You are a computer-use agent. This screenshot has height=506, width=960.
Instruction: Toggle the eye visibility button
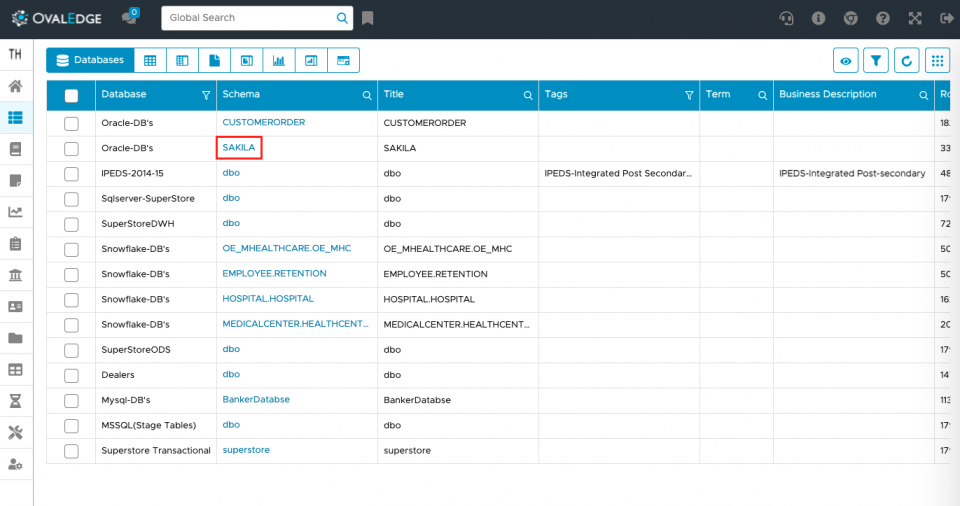pyautogui.click(x=846, y=61)
